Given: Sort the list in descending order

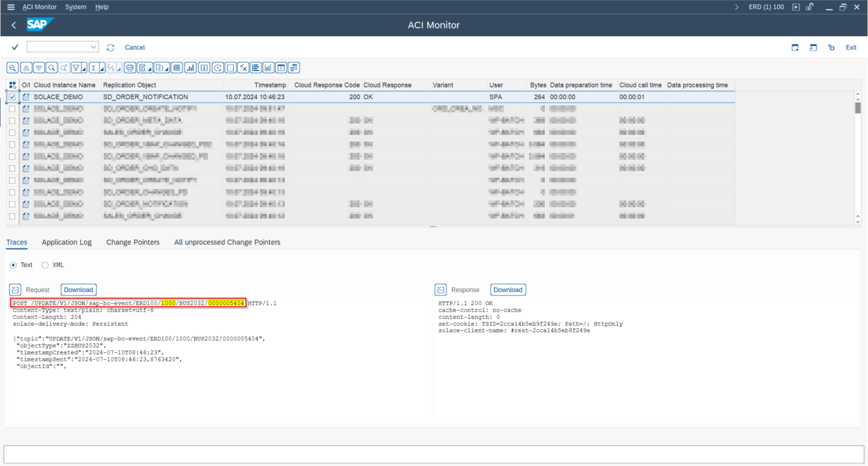Looking at the screenshot, I should (x=38, y=67).
